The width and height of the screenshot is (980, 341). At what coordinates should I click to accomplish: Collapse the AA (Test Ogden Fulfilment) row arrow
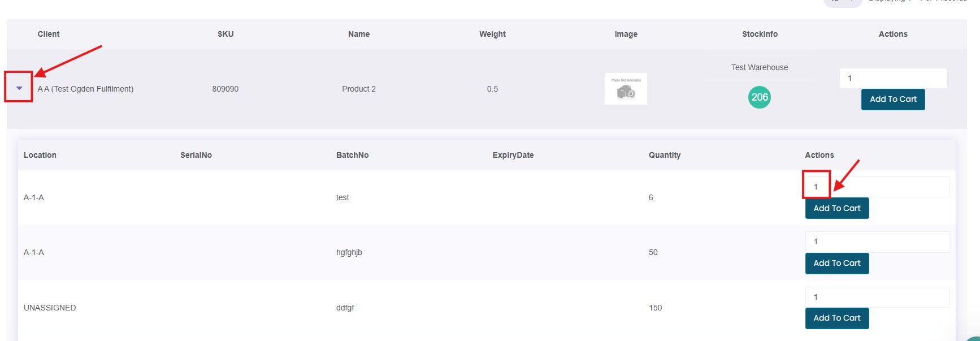(19, 88)
